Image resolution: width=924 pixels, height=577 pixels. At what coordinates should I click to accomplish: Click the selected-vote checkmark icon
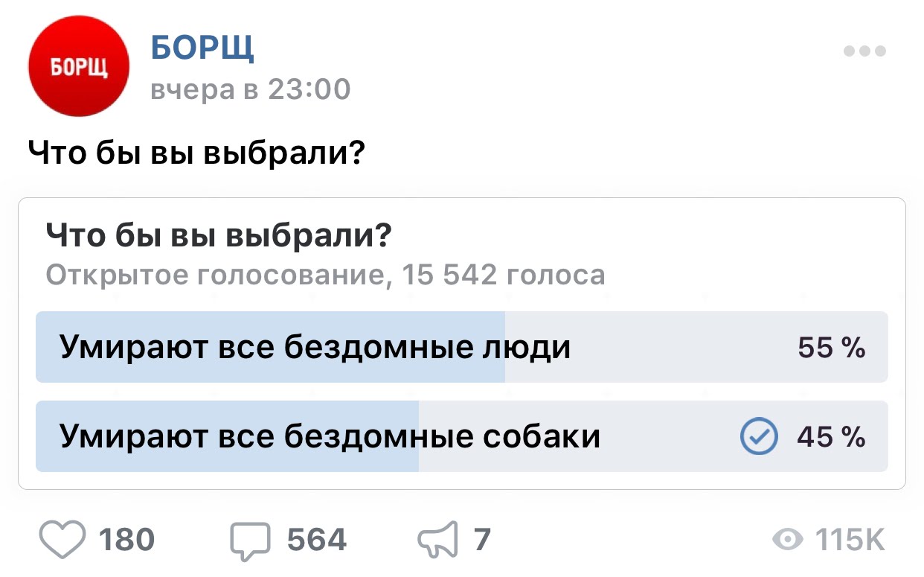(759, 436)
